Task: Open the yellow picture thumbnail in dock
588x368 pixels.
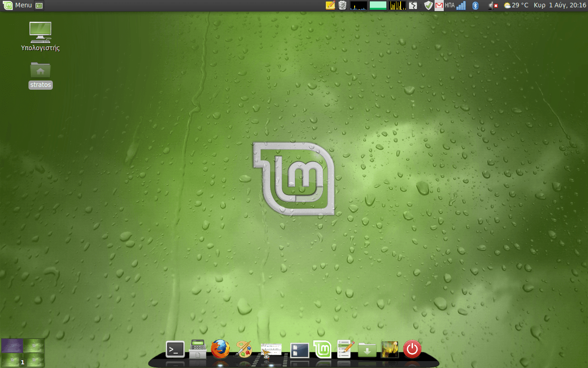Action: [390, 350]
